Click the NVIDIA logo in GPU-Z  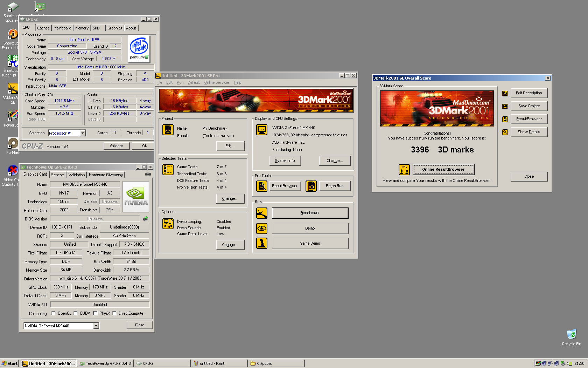coord(136,197)
